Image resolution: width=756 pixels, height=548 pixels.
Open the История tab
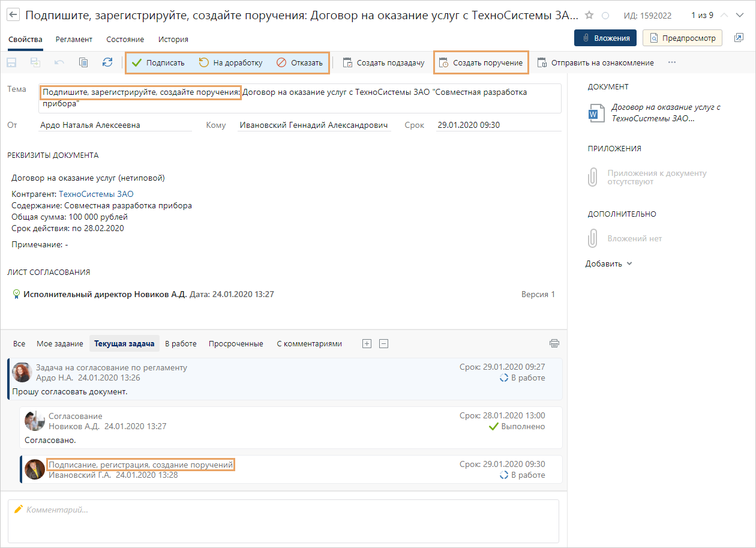(x=173, y=39)
